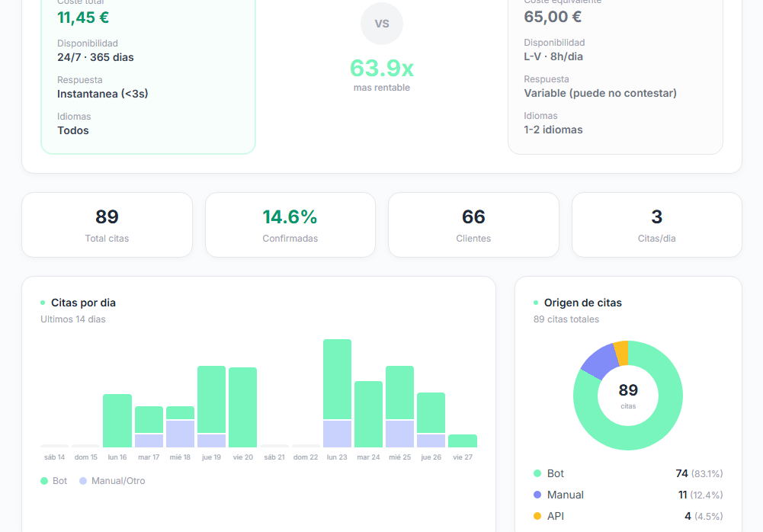The image size is (763, 532).
Task: Click the yellow API dot in donut legend
Action: pyautogui.click(x=537, y=516)
